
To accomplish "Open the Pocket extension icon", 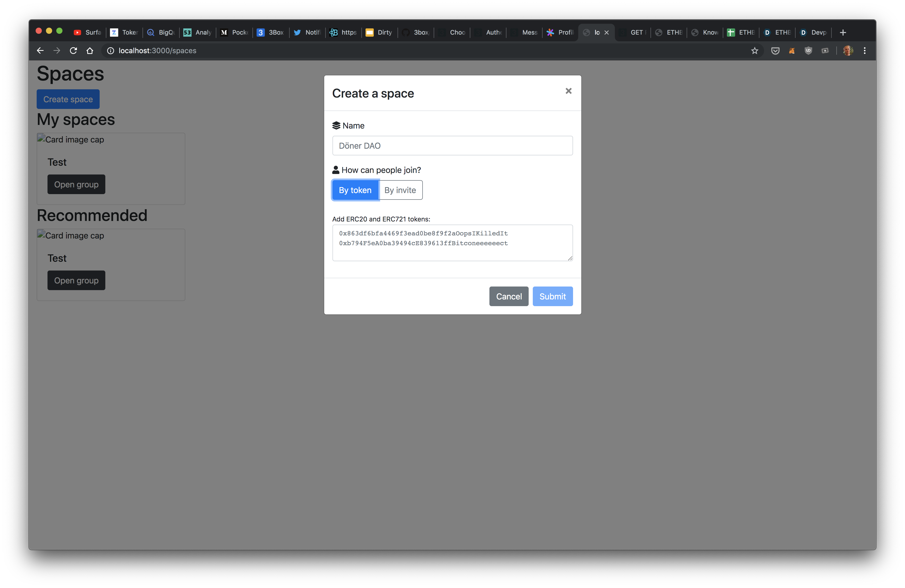I will pos(775,51).
